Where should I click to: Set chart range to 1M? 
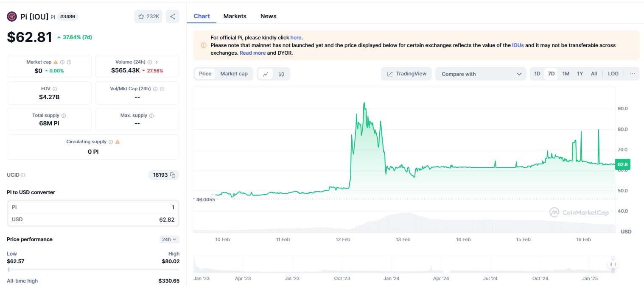tap(566, 74)
